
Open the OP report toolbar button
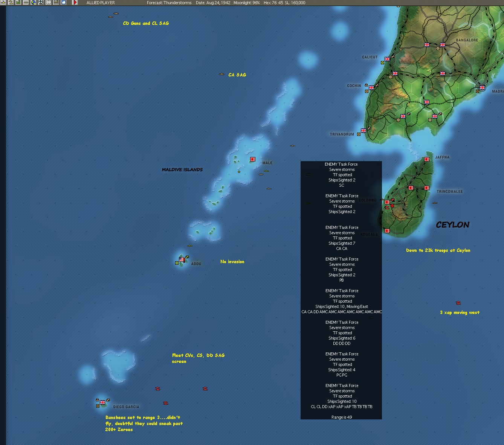(49, 3)
